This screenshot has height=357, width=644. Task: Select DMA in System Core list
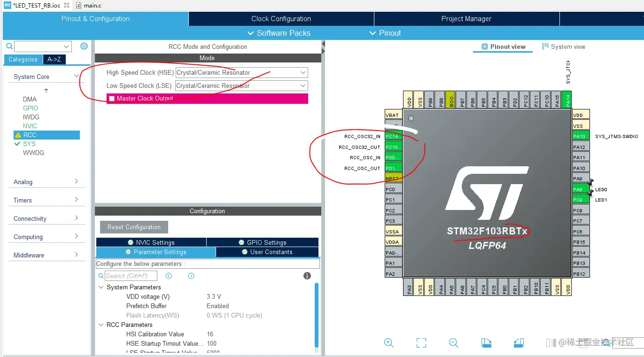30,99
